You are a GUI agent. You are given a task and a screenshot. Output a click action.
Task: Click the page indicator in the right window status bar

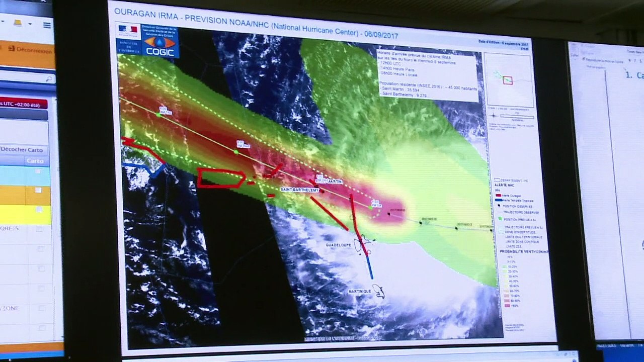[x=607, y=346]
